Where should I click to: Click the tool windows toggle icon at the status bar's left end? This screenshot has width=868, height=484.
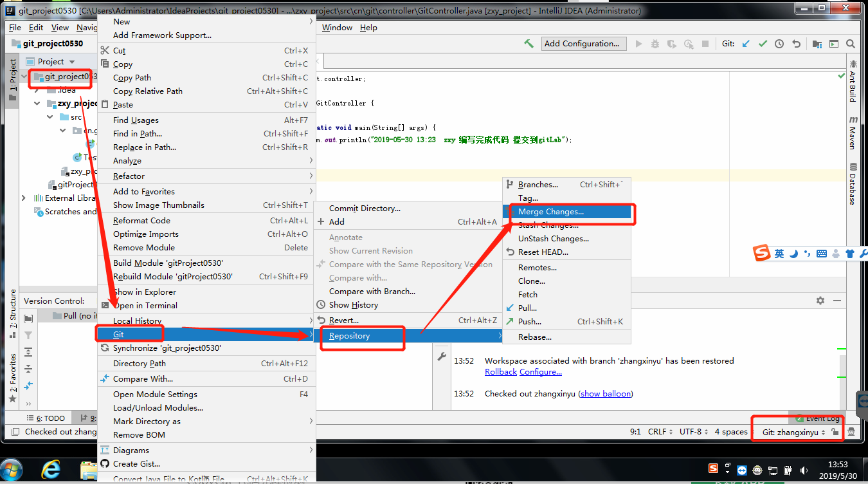pyautogui.click(x=15, y=432)
